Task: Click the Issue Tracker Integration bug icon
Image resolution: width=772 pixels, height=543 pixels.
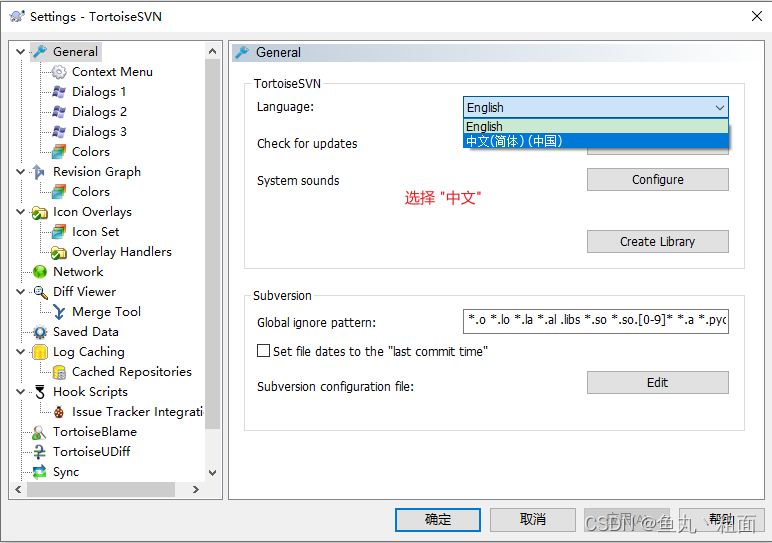Action: coord(59,412)
